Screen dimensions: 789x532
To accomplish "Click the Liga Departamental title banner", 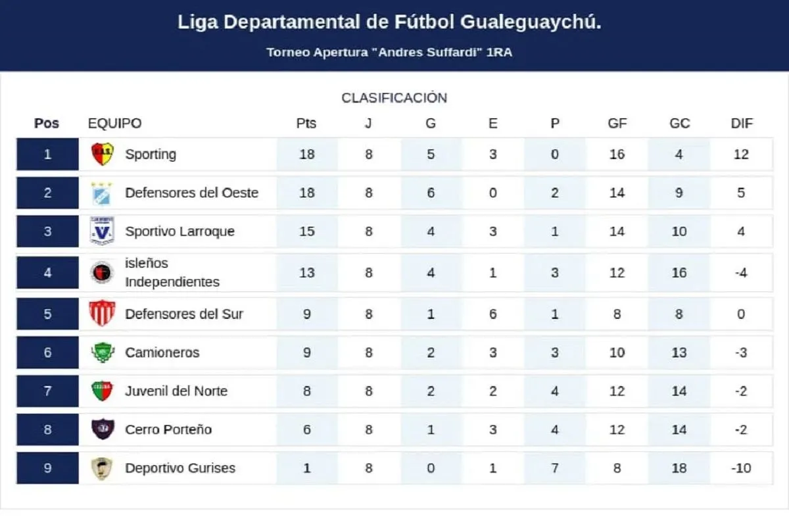I will pos(389,22).
